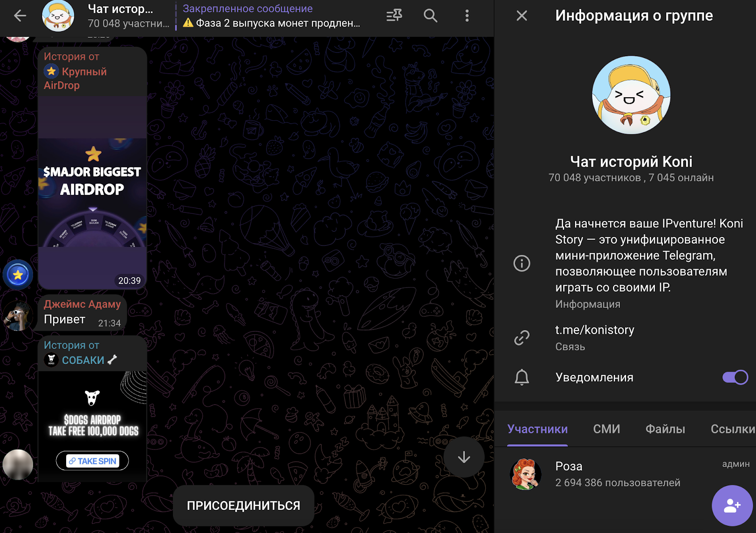Search messages with the magnifier icon
The height and width of the screenshot is (533, 756).
[x=430, y=16]
